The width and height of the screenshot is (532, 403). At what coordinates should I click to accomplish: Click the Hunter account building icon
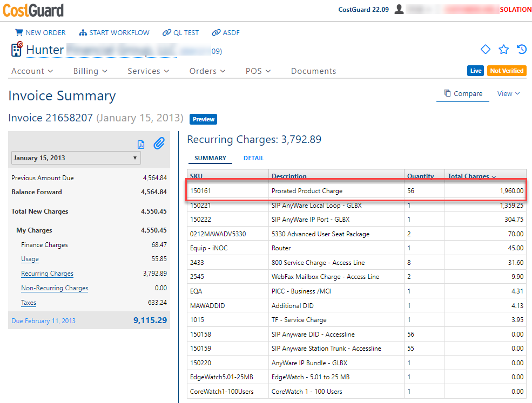(x=16, y=49)
